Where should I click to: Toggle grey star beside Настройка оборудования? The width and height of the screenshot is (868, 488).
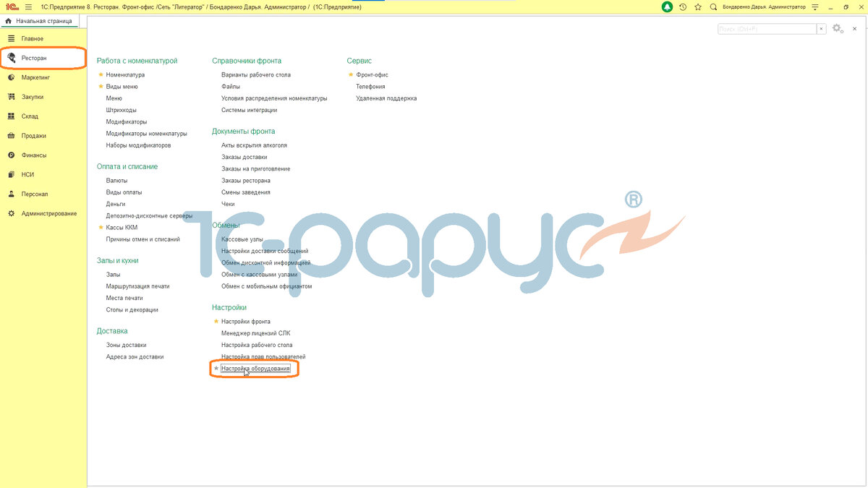coord(216,369)
